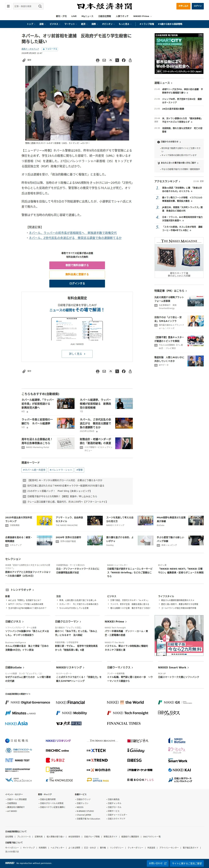Open the Myニュース menu item
This screenshot has height=868, width=209.
(87, 16)
